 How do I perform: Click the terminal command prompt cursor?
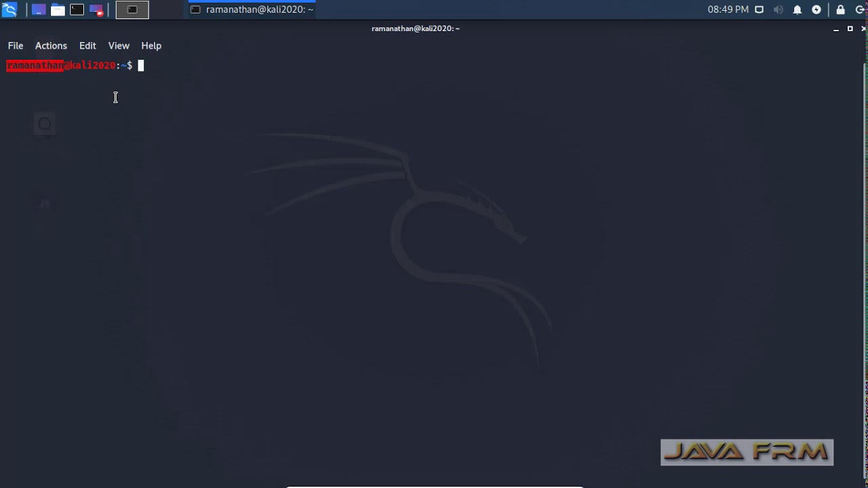click(141, 65)
